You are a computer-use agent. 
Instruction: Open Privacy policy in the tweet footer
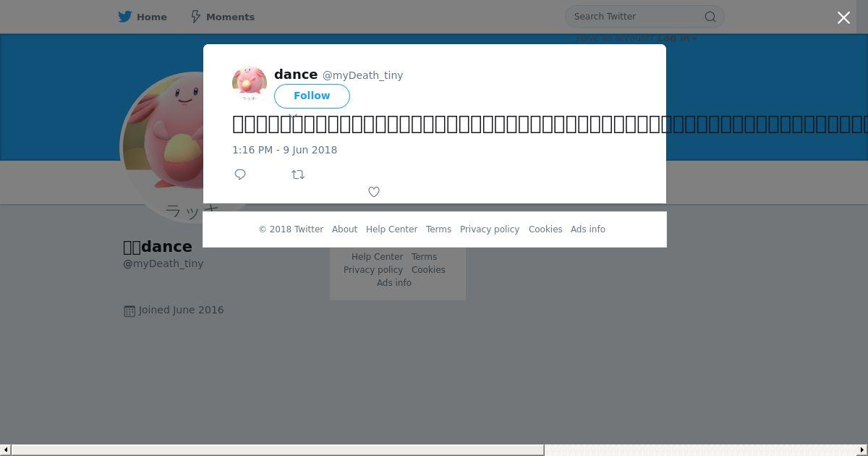490,229
